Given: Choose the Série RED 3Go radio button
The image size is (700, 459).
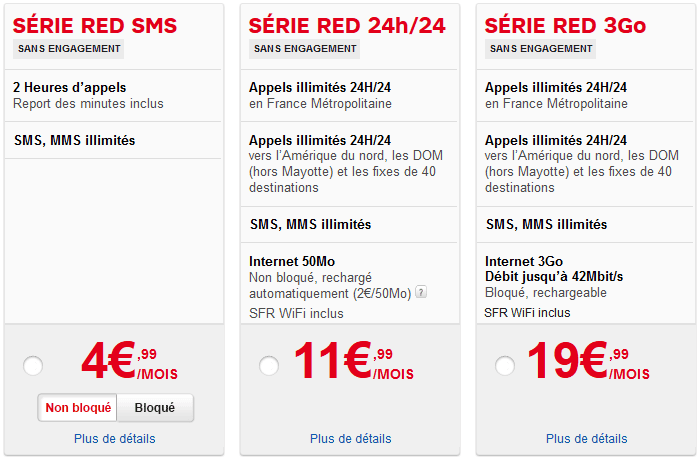Looking at the screenshot, I should [505, 366].
